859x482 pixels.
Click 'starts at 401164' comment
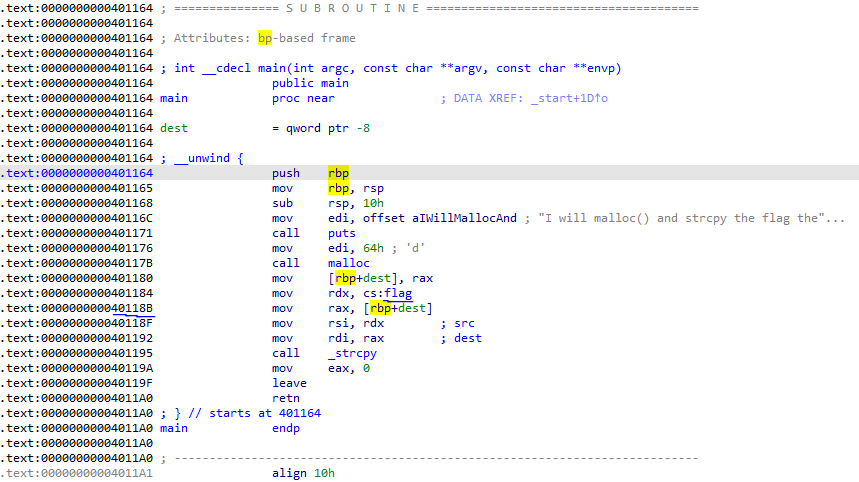[x=265, y=414]
